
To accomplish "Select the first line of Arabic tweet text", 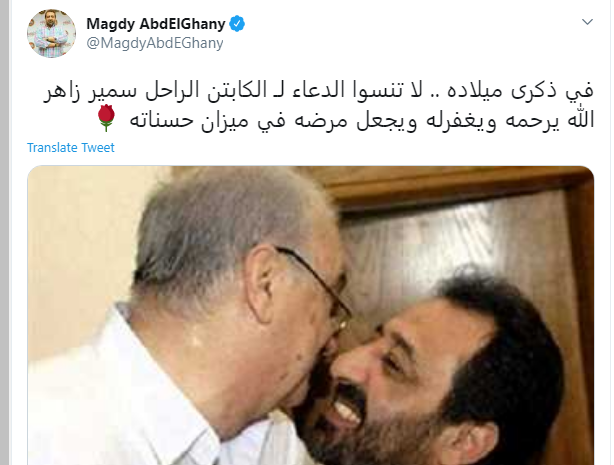I will 318,90.
